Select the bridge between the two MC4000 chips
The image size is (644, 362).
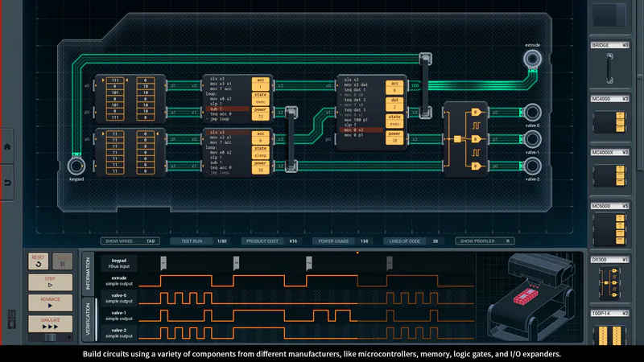pyautogui.click(x=291, y=139)
